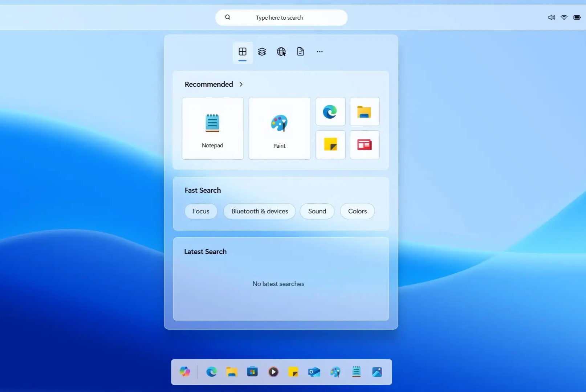Open the more options ellipsis menu
The width and height of the screenshot is (586, 392).
pos(320,52)
